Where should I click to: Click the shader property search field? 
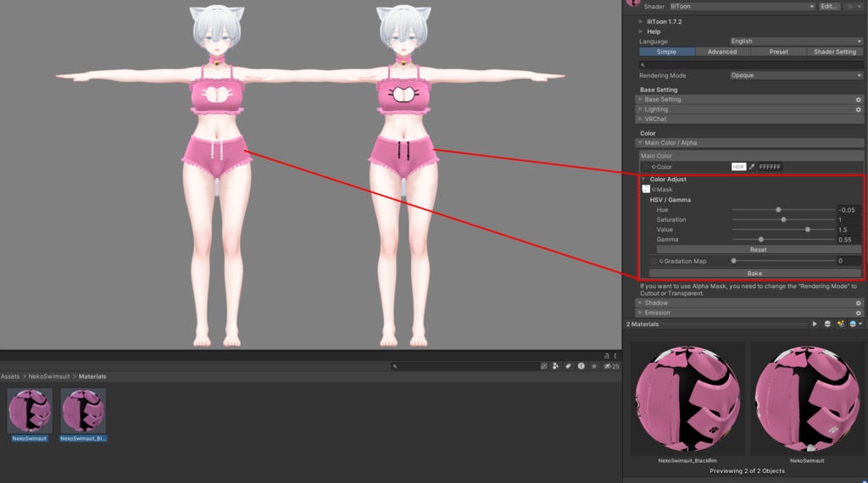click(751, 64)
